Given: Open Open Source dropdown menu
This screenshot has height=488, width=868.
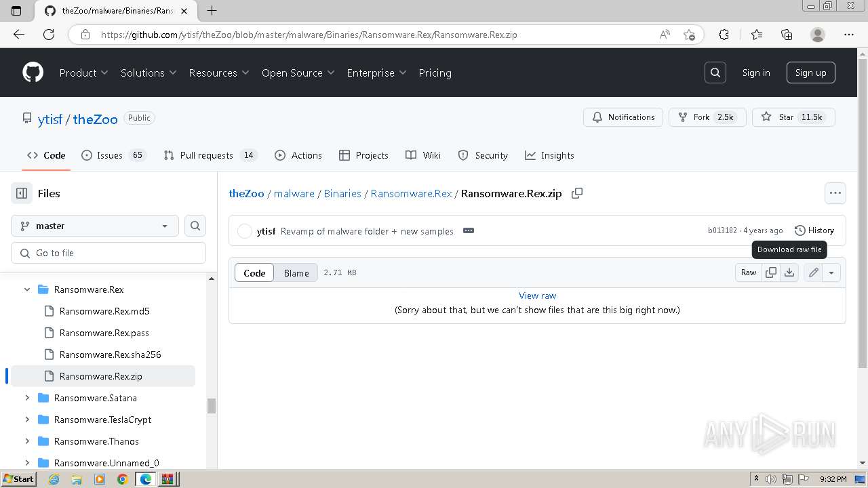Looking at the screenshot, I should click(x=298, y=73).
